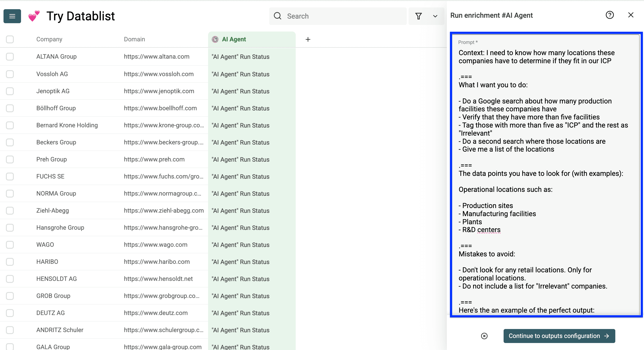Open the link https://www.haribo.com

(x=157, y=262)
